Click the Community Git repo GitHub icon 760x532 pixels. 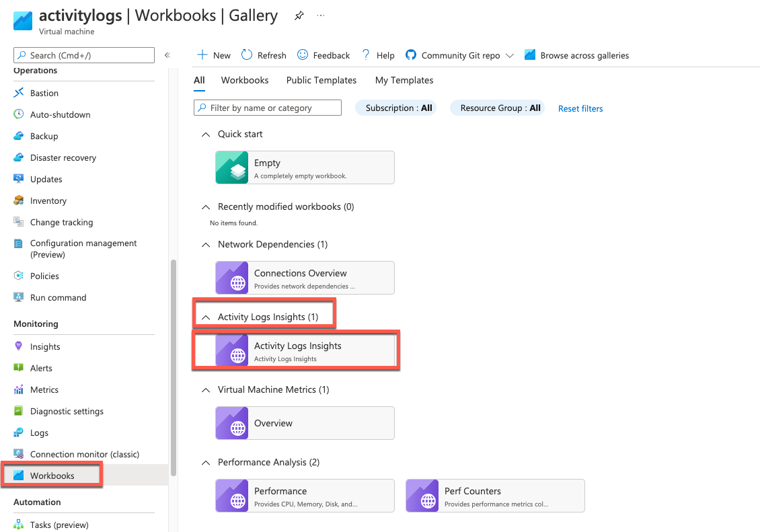410,55
